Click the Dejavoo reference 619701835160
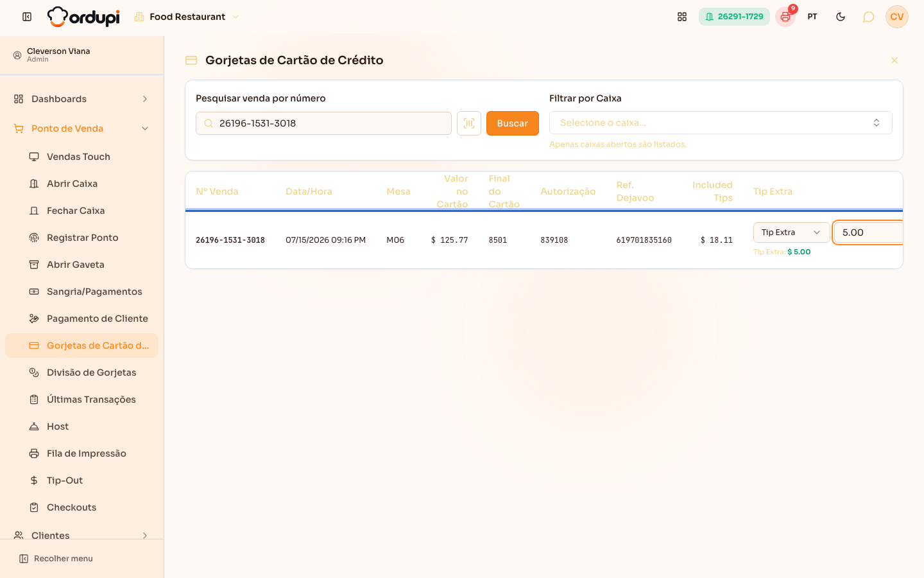Viewport: 924px width, 578px height. point(644,240)
